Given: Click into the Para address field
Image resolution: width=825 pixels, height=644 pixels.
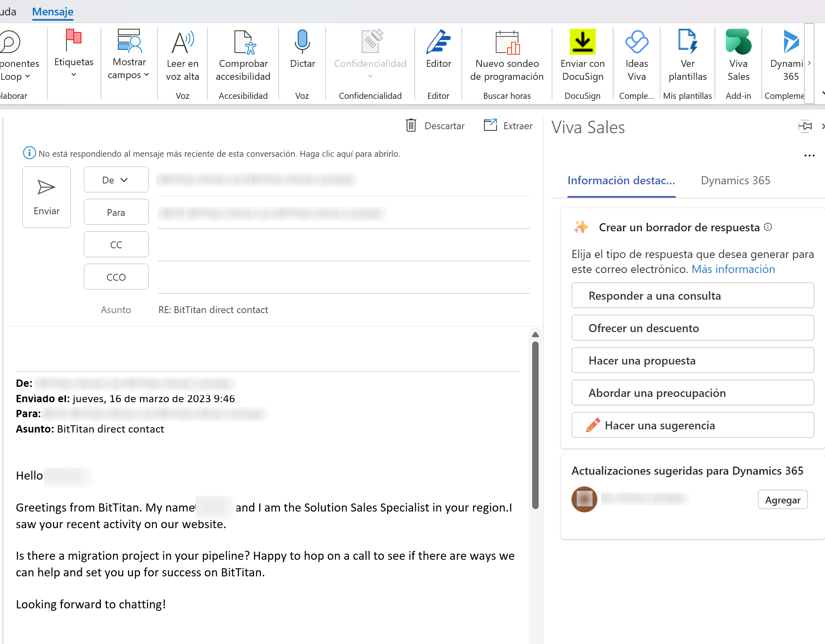Looking at the screenshot, I should (x=343, y=213).
